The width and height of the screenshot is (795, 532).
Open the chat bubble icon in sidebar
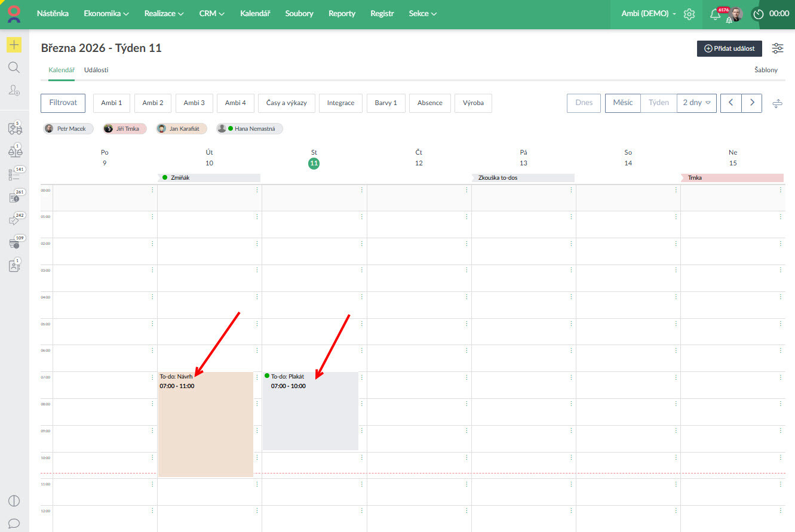14,523
